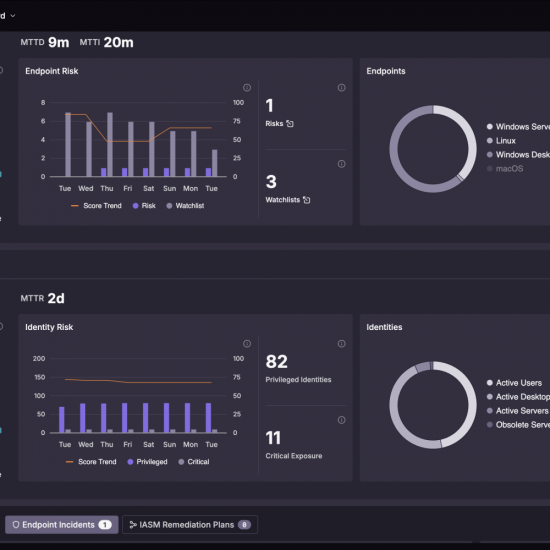550x550 pixels.
Task: Switch to Endpoint Incidents tab
Action: click(x=62, y=524)
